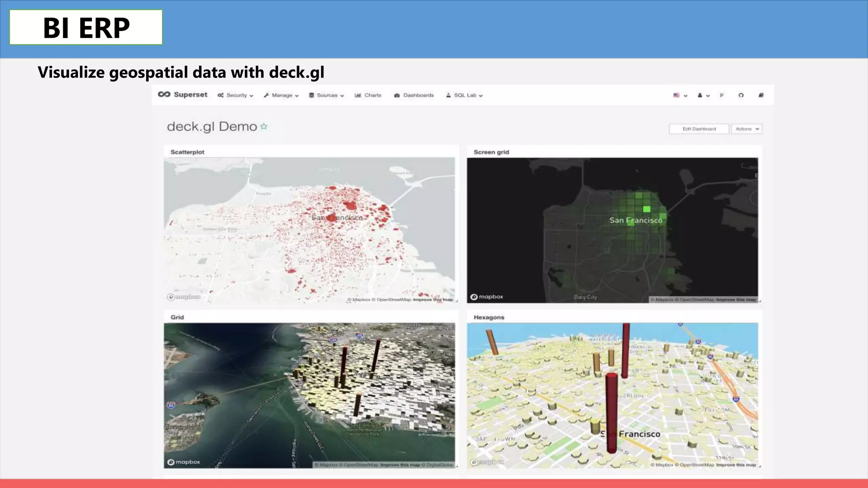Click the US flag language icon

pyautogui.click(x=676, y=95)
